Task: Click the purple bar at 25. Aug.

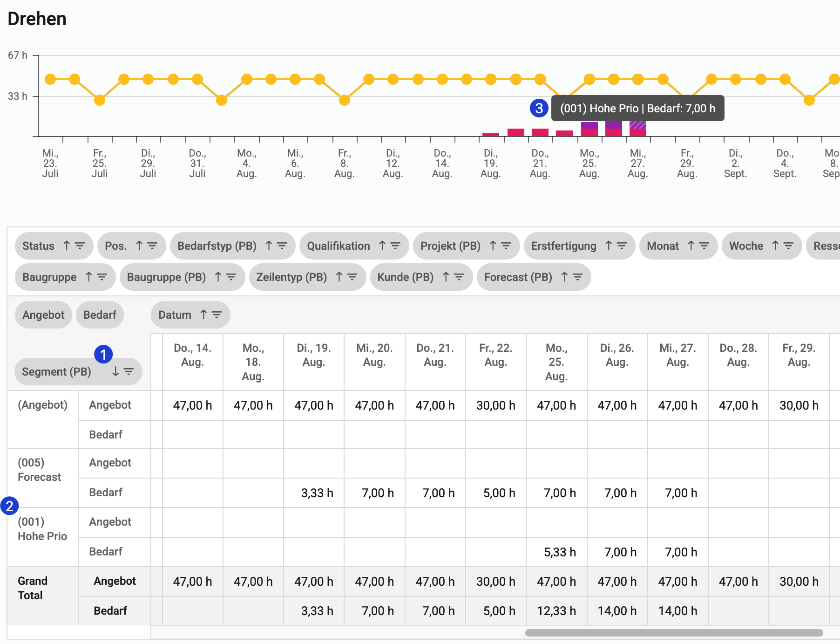Action: click(589, 125)
